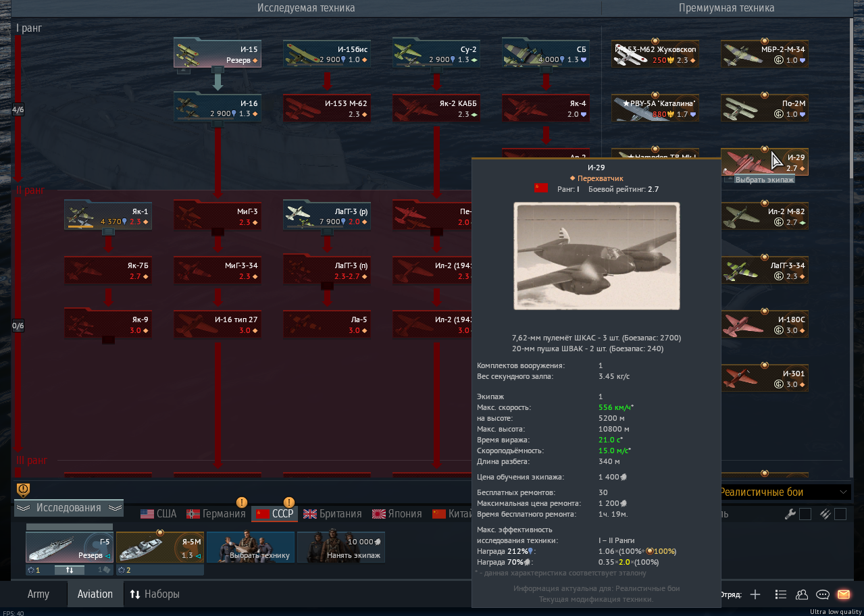Viewport: 864px width, 616px height.
Task: Switch to the Army tab
Action: [39, 594]
